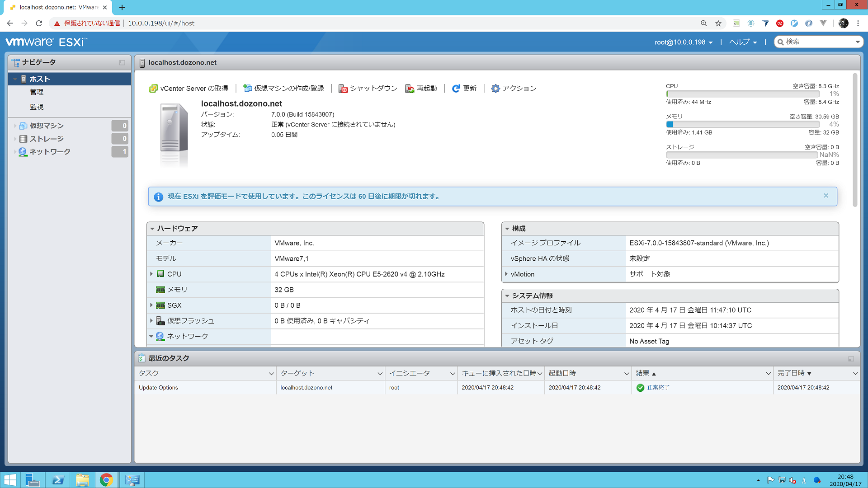
Task: Click the Shutdown (シャットダウン) button
Action: pos(368,89)
